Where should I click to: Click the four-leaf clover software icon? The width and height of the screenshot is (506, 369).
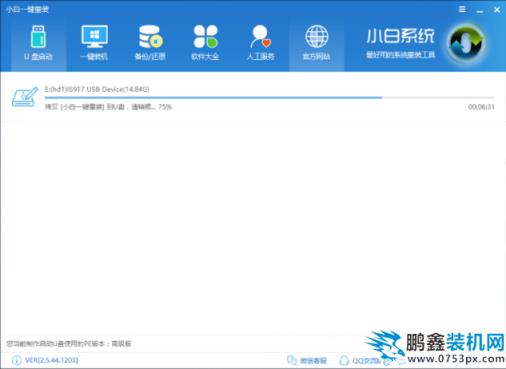coord(205,36)
